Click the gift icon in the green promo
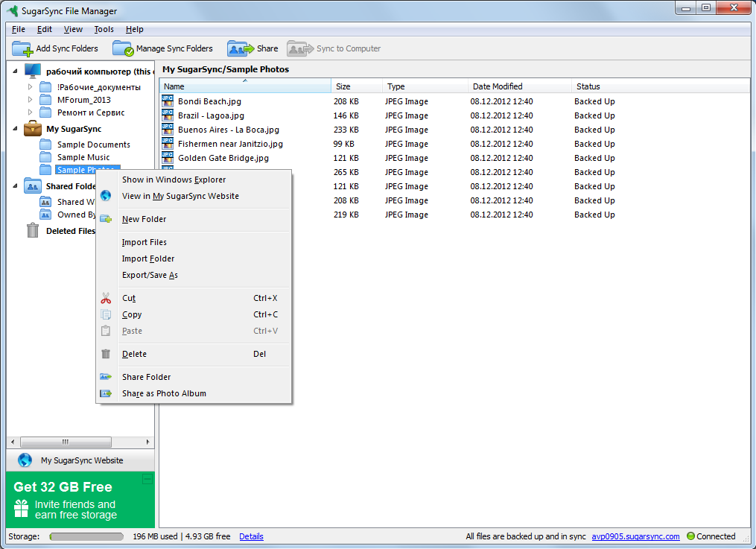The width and height of the screenshot is (756, 549). click(x=21, y=509)
